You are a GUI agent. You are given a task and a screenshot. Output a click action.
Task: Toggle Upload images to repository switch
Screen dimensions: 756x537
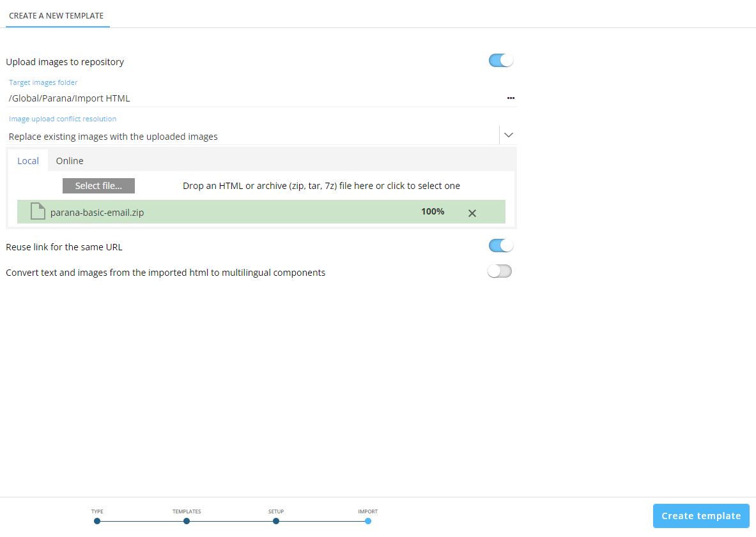coord(500,61)
